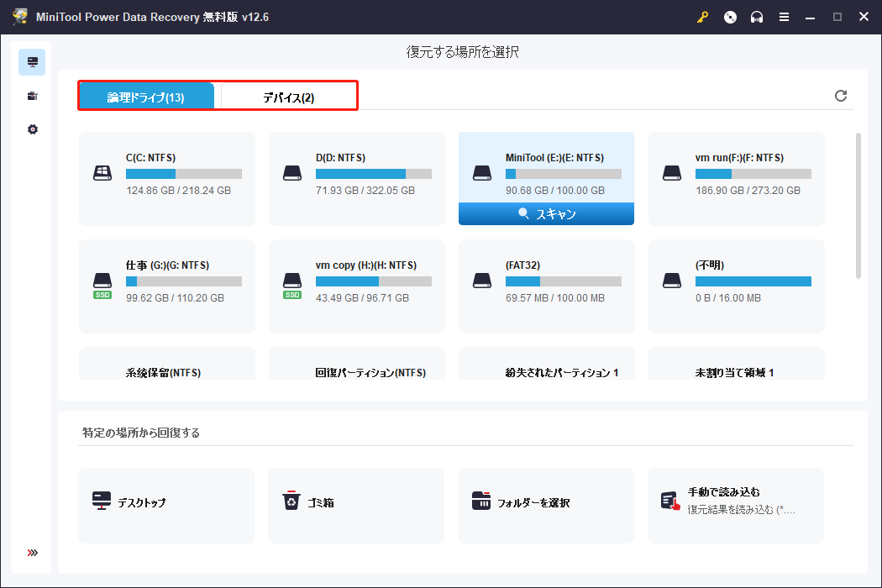Click 43.49 GB / 96.71 GB text
Viewport: 882px width, 588px height.
click(x=362, y=297)
